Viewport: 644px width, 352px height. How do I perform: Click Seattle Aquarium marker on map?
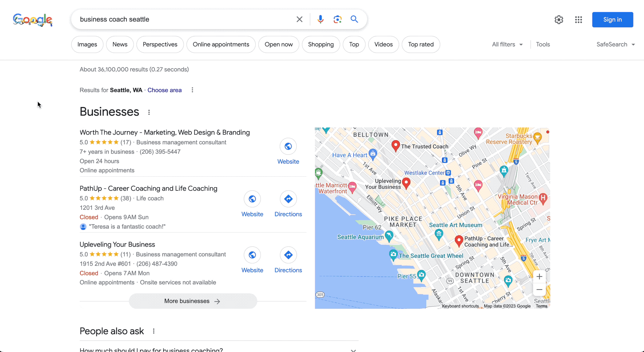point(389,236)
